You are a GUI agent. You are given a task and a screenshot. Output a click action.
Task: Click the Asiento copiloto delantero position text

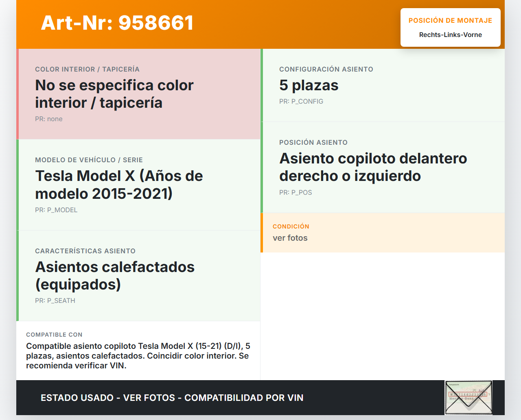[x=373, y=167]
